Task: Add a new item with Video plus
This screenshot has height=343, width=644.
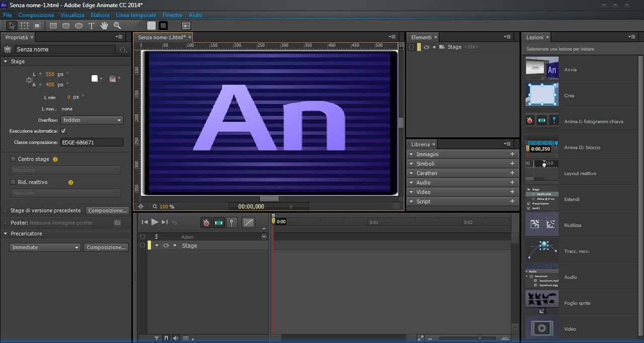Action: point(512,192)
